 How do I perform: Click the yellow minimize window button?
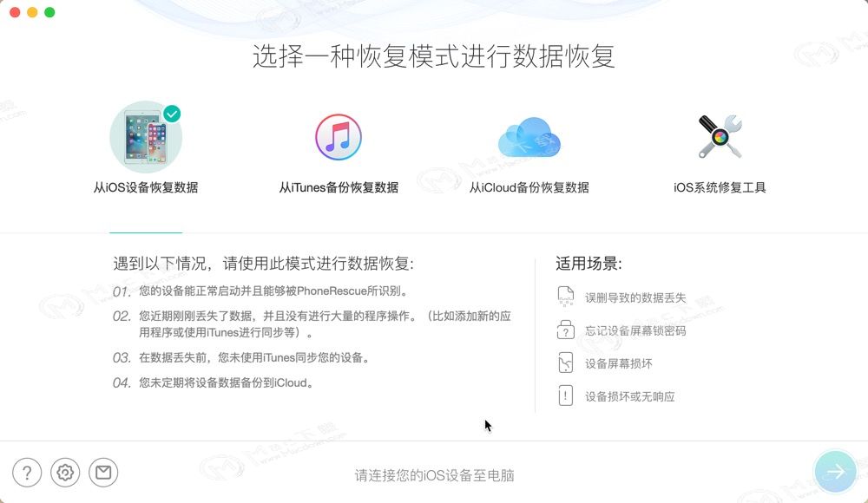(32, 12)
